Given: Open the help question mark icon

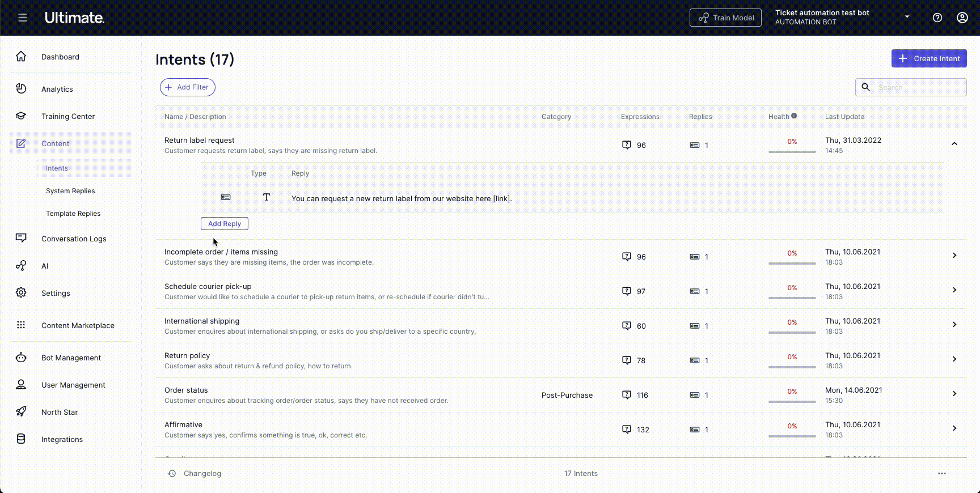Looking at the screenshot, I should pos(937,18).
